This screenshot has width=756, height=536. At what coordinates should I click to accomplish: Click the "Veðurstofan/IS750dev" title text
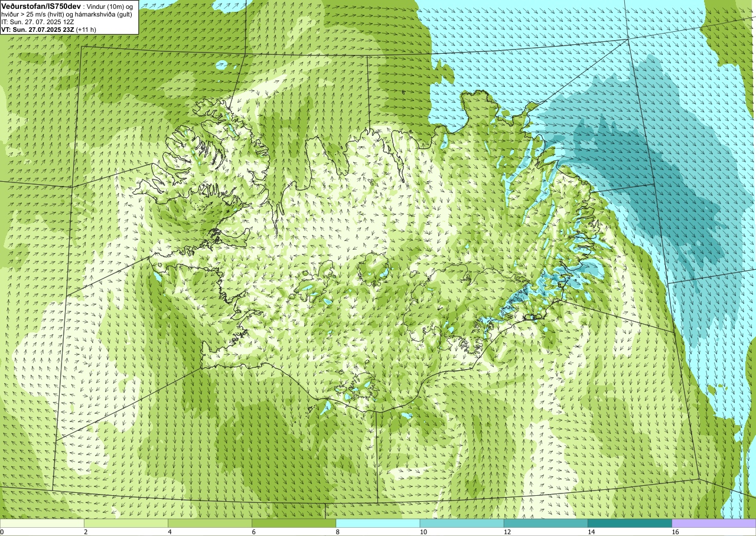pyautogui.click(x=40, y=5)
